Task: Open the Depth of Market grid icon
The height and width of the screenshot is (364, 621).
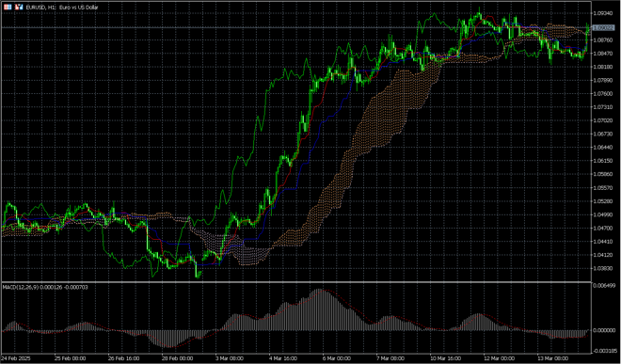Action: (8, 8)
